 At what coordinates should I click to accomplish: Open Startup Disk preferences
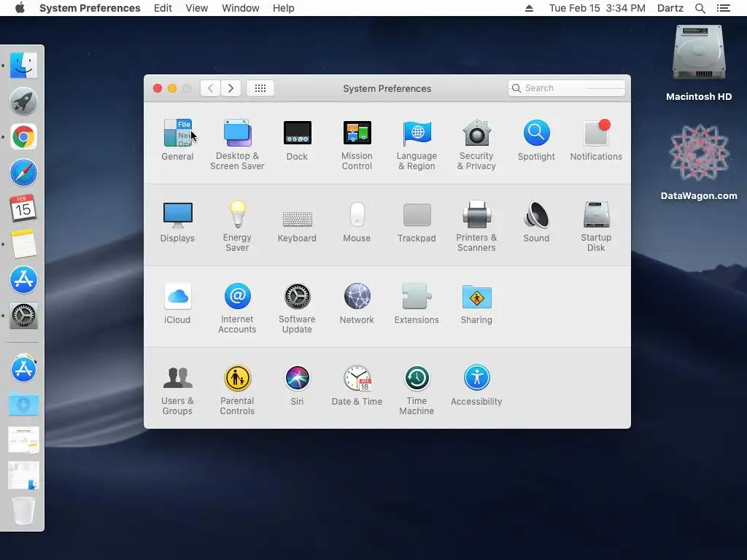pos(596,226)
